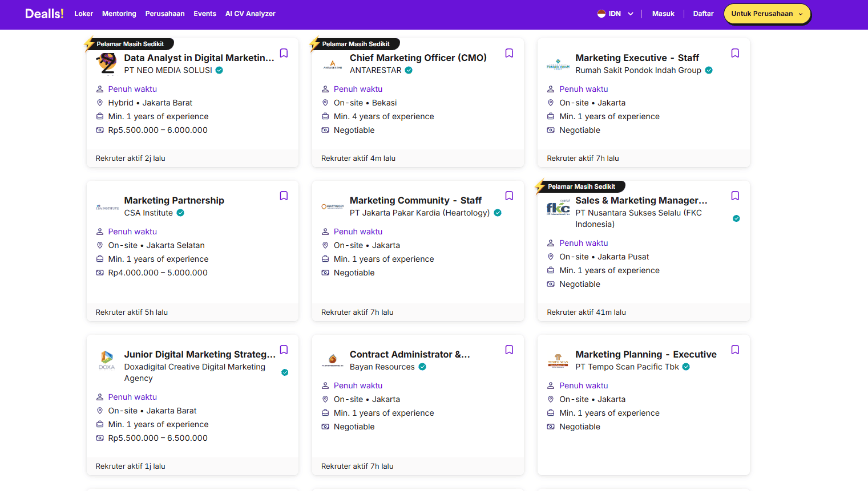The height and width of the screenshot is (491, 868).
Task: Click 'Rekruter aktif 41m lalu' text
Action: (586, 313)
